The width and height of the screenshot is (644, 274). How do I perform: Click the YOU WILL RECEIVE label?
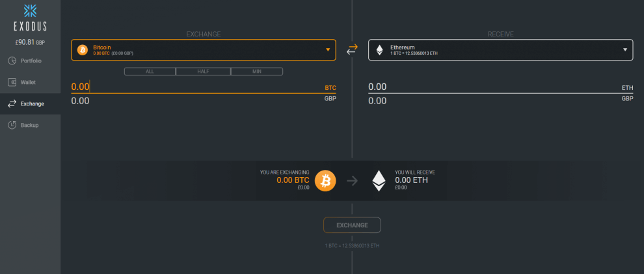[x=415, y=172]
